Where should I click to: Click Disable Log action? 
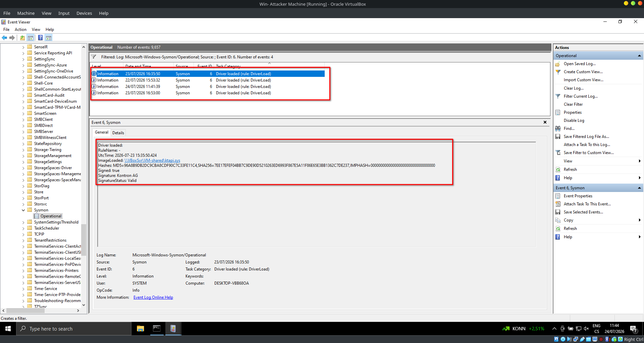point(574,120)
